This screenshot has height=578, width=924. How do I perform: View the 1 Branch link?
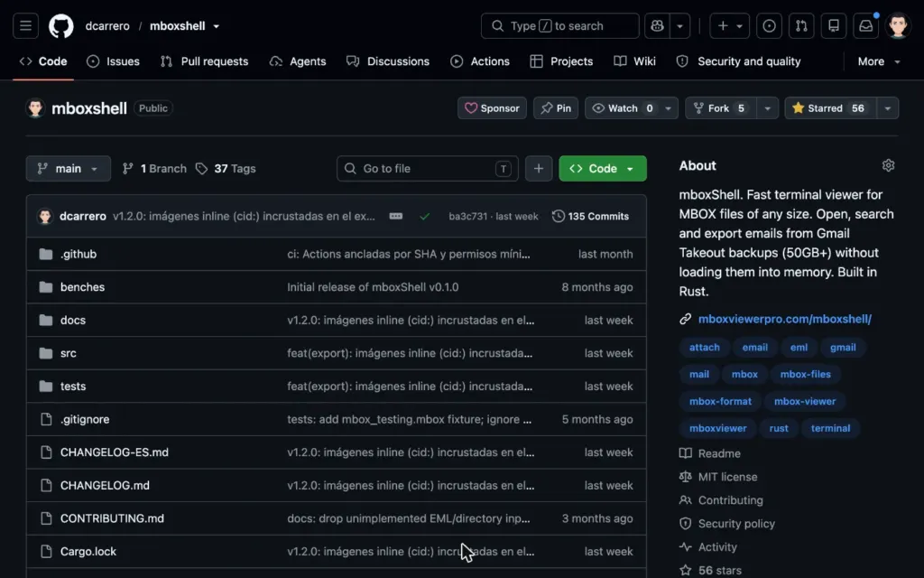(154, 169)
